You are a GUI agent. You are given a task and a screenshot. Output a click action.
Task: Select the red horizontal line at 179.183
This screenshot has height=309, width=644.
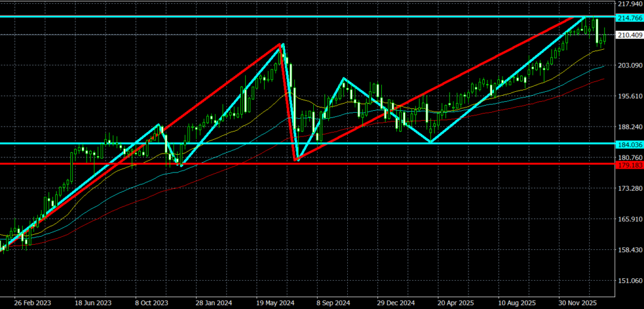377,164
